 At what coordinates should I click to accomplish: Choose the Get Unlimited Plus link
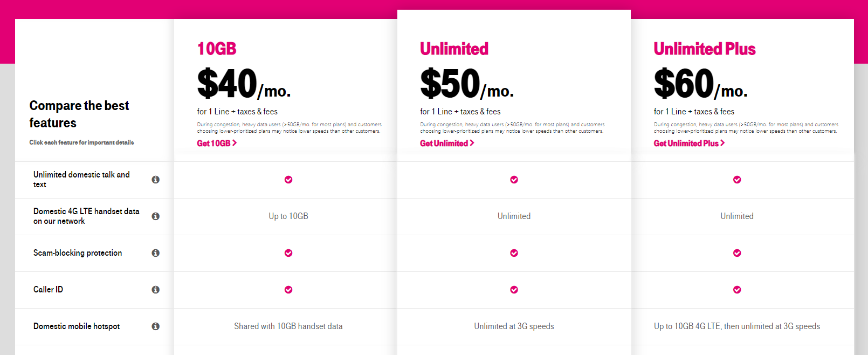point(689,144)
